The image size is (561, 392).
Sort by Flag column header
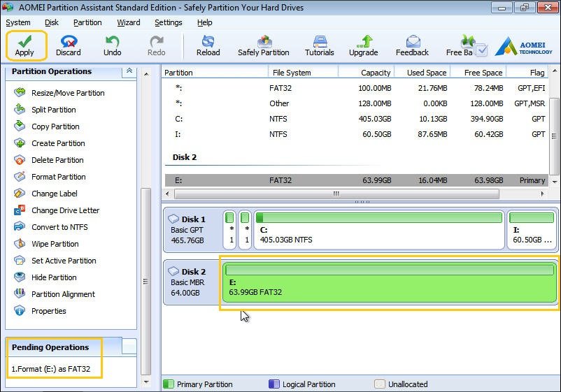(527, 73)
